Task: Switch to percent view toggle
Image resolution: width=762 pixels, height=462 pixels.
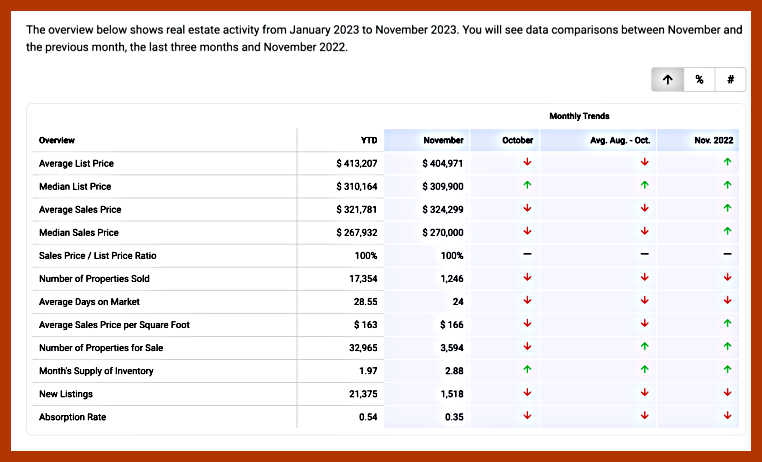Action: pos(699,80)
